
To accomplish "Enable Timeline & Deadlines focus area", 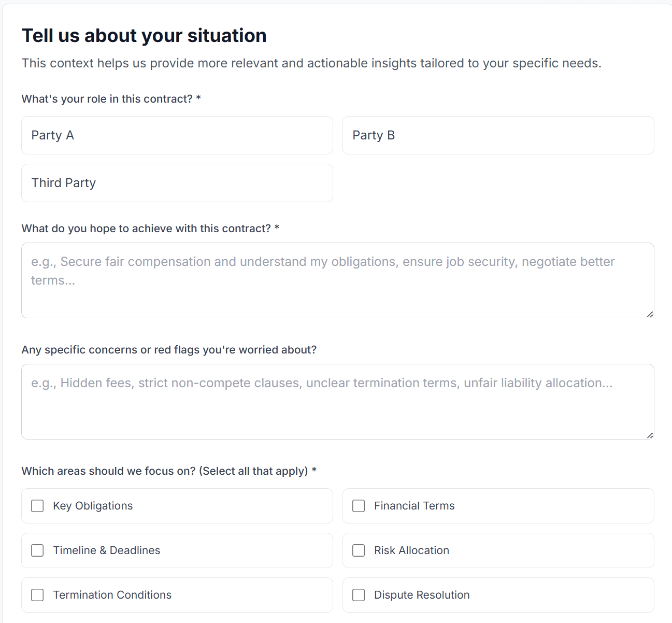I will (37, 550).
